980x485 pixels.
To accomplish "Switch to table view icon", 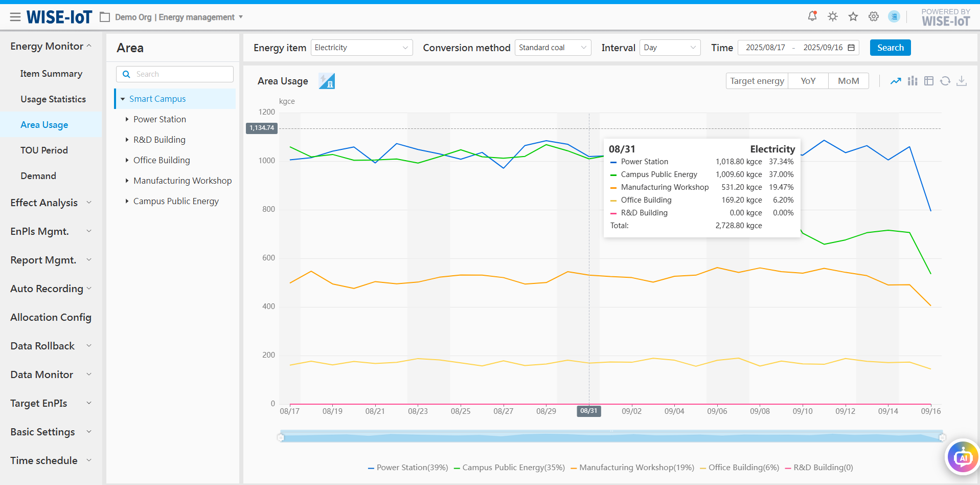I will coord(929,81).
